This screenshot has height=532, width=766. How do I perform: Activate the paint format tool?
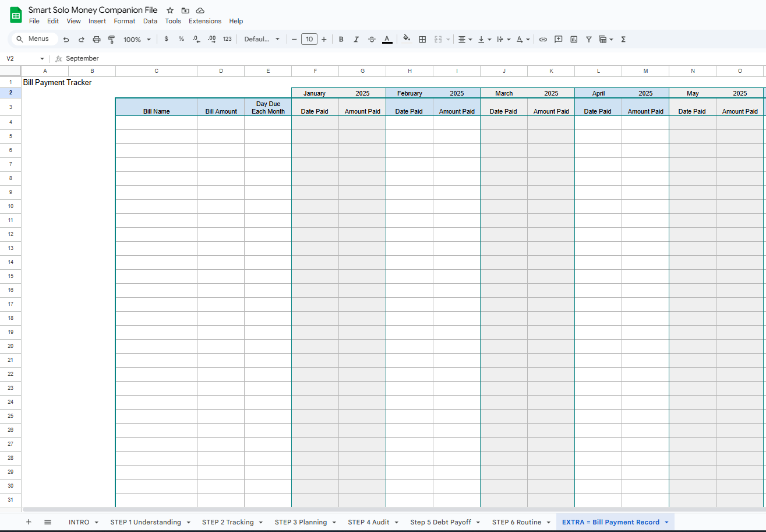(x=111, y=39)
